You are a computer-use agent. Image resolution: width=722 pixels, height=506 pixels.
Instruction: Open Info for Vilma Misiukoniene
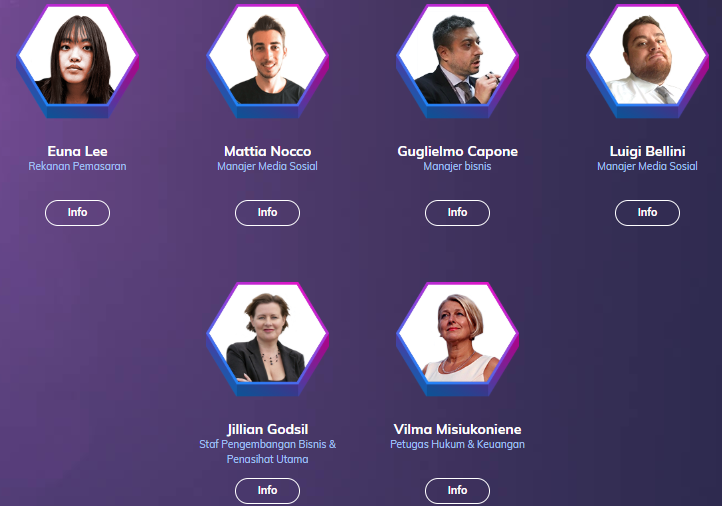(457, 491)
